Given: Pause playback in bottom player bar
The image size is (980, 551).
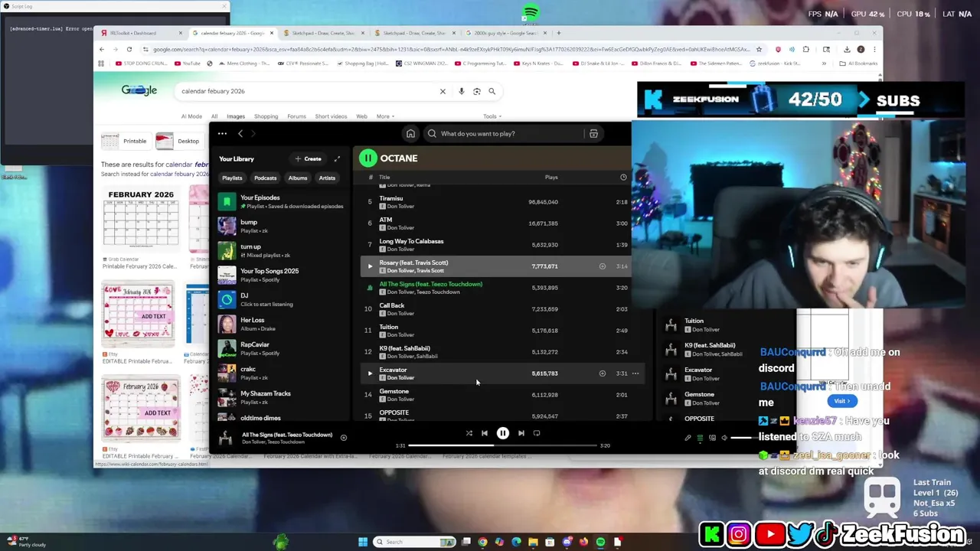Looking at the screenshot, I should [502, 433].
